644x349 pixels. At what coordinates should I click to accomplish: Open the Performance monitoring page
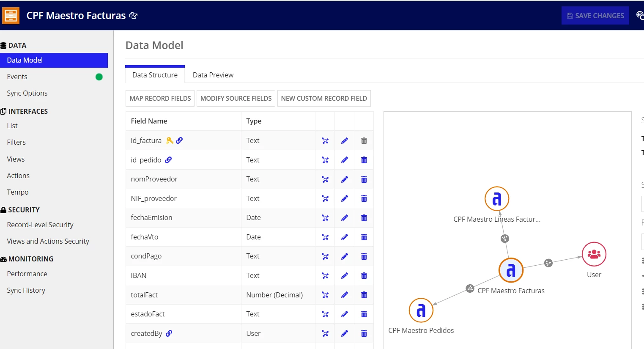[x=27, y=274]
